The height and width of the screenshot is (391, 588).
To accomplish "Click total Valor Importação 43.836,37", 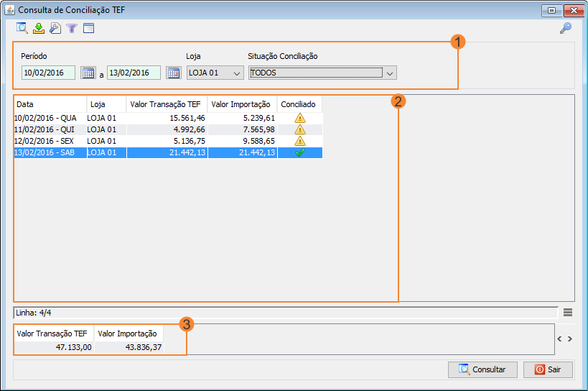I will (x=144, y=347).
